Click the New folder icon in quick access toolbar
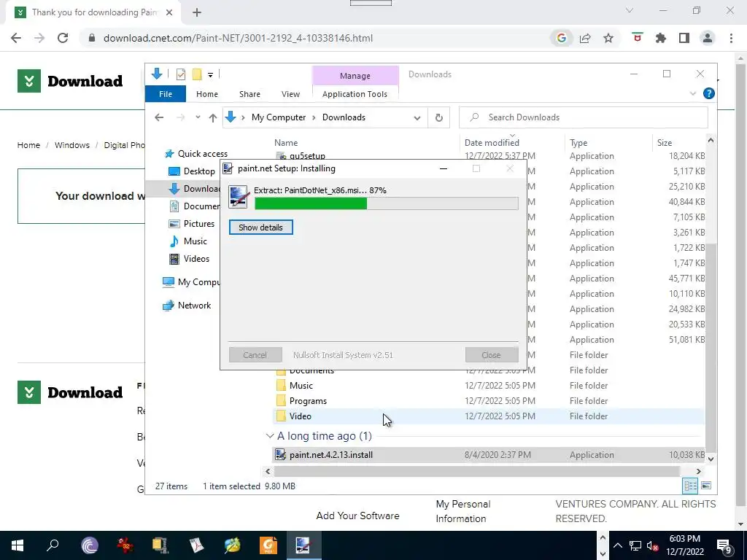Viewport: 747px width, 560px height. 197,74
